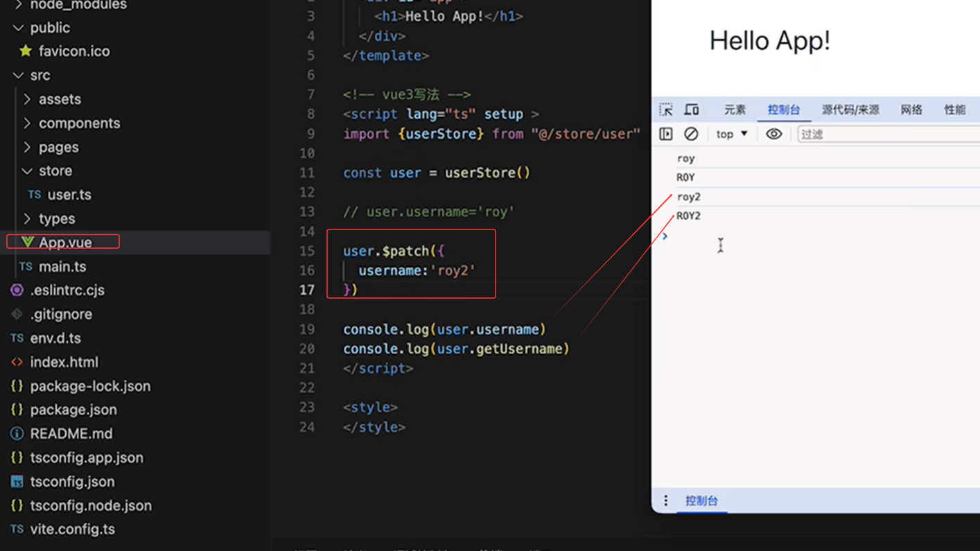This screenshot has height=551, width=980.
Task: Switch to the 性能 tab
Action: (x=954, y=110)
